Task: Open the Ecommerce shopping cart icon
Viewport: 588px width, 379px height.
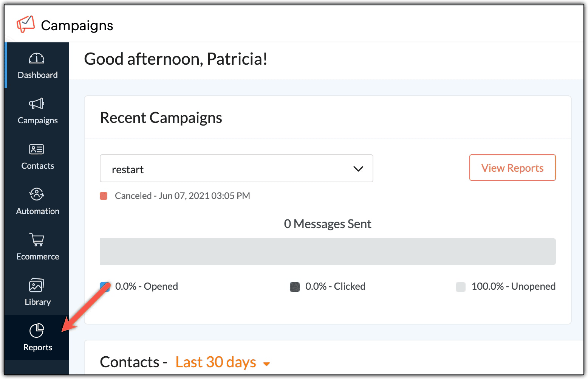Action: coord(37,240)
